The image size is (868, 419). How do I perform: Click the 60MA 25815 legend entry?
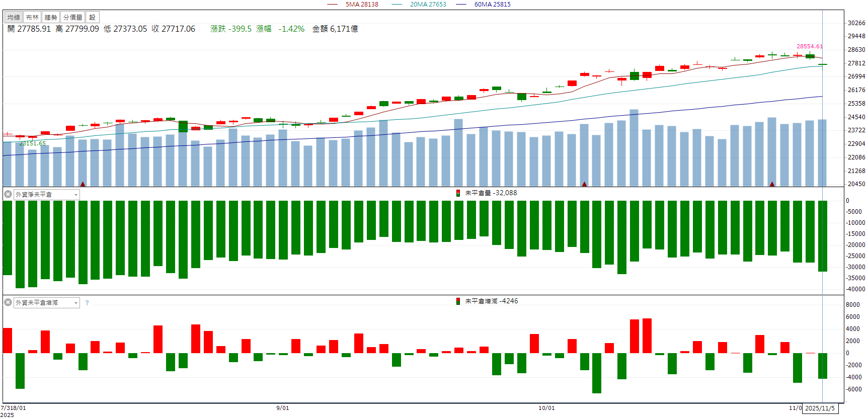coord(484,5)
